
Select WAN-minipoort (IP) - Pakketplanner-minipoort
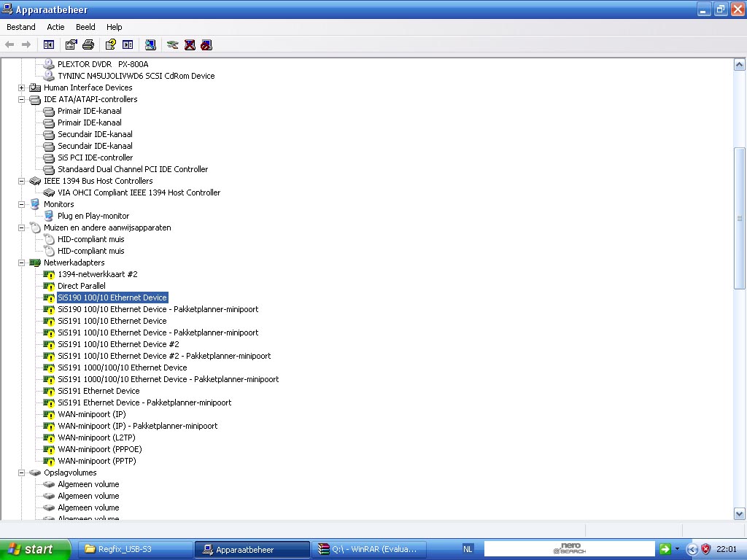click(138, 426)
